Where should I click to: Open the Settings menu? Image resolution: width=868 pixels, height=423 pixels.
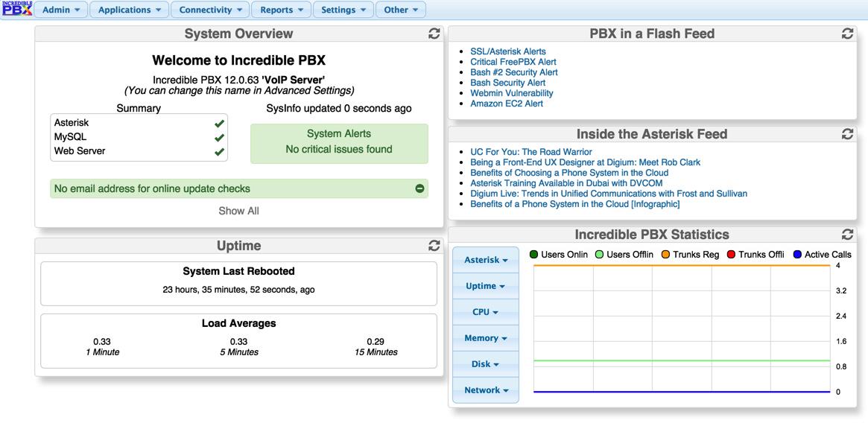click(343, 10)
